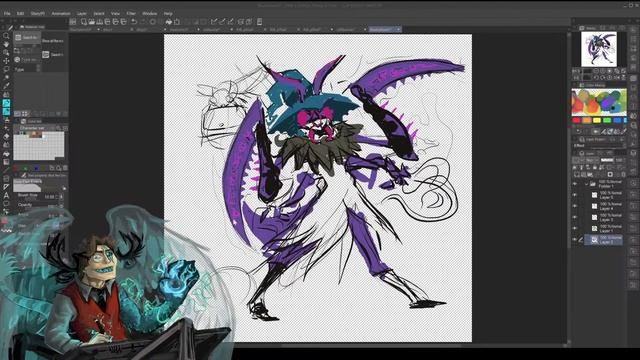Open the File menu
This screenshot has width=640, height=360.
coord(7,13)
